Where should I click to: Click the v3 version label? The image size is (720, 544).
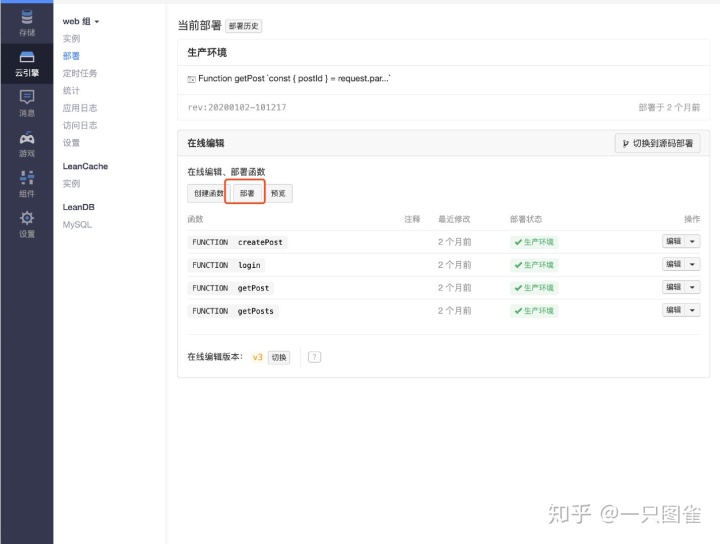pos(258,357)
